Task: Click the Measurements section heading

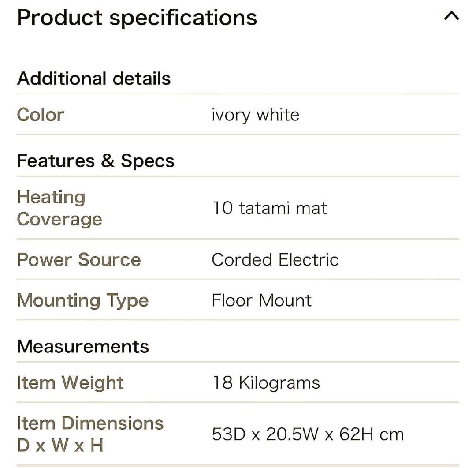Action: 83,346
